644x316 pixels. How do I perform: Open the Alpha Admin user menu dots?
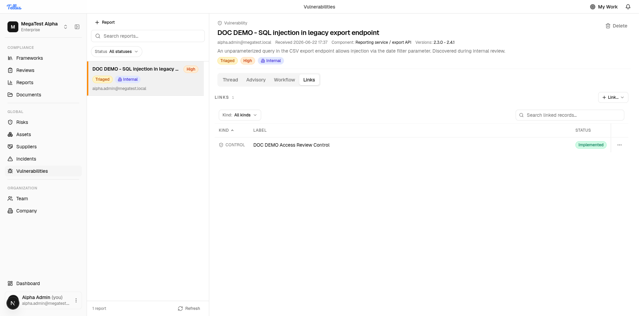coord(76,300)
